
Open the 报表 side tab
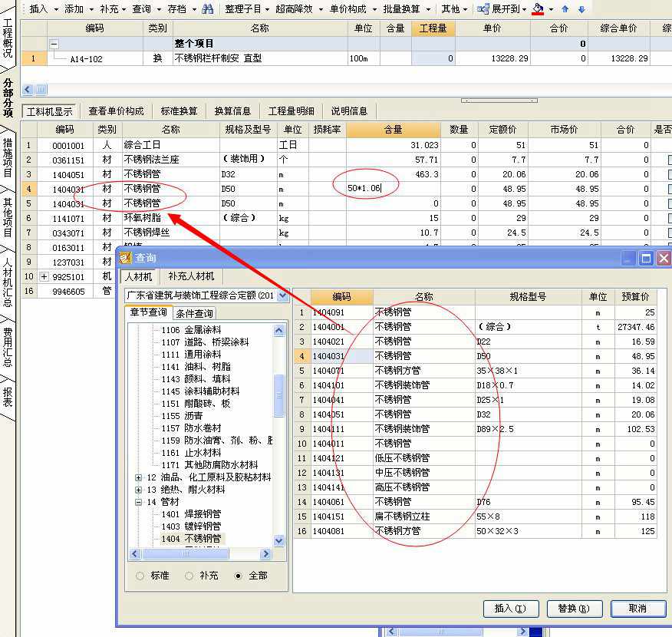(x=8, y=397)
